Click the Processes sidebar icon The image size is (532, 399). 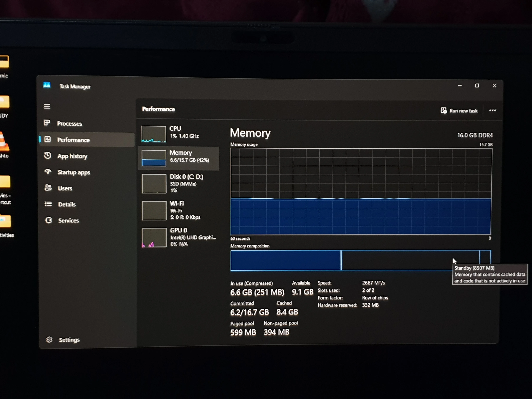tap(47, 123)
